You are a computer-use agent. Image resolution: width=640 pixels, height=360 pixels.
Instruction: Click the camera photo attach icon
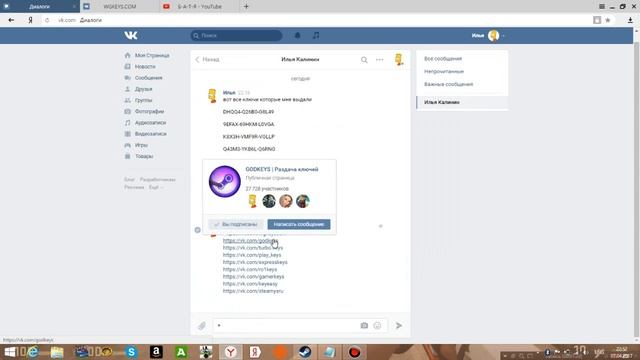click(x=364, y=325)
